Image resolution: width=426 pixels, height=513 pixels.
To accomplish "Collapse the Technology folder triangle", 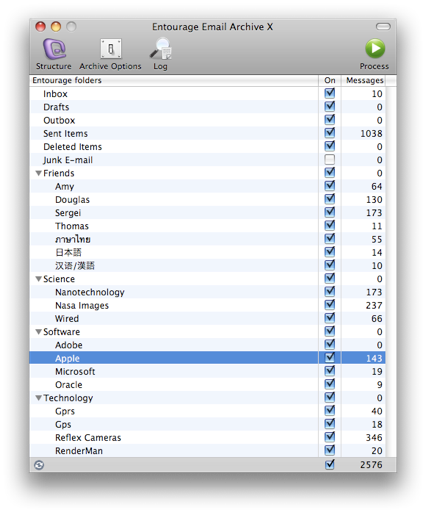I will pyautogui.click(x=39, y=398).
